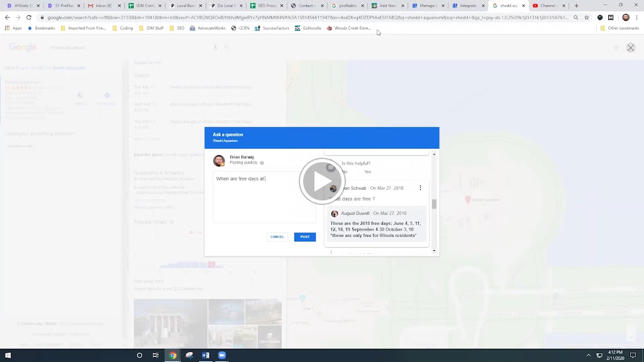Open the Google apps grid icon

[x=616, y=48]
